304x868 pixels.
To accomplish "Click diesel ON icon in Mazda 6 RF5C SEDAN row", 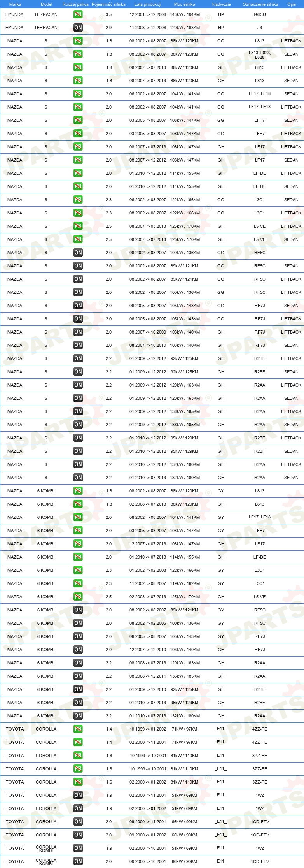I will coord(78,266).
